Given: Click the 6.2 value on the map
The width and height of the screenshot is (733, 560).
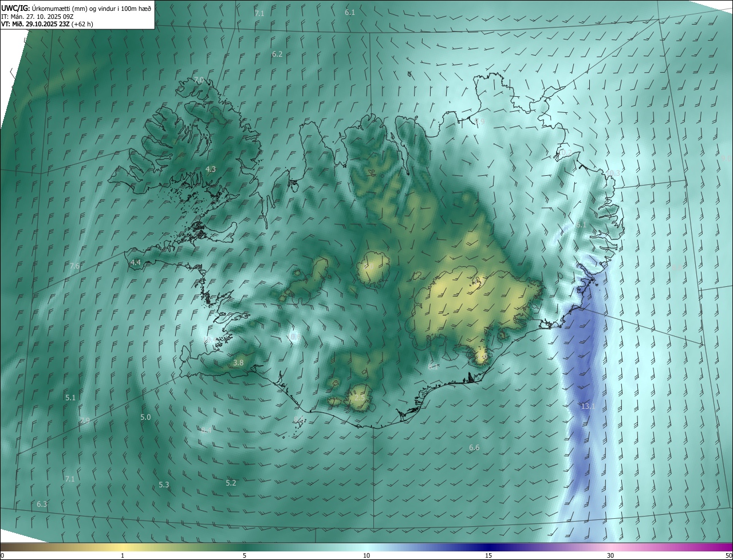Looking at the screenshot, I should [x=277, y=54].
